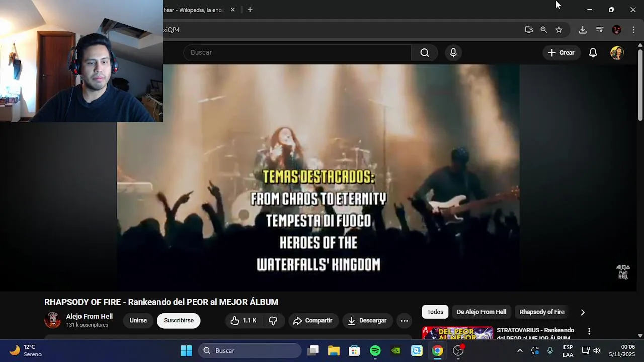Like the video with 1.1 K thumbs up
Viewport: 644px width, 362px height.
click(244, 320)
